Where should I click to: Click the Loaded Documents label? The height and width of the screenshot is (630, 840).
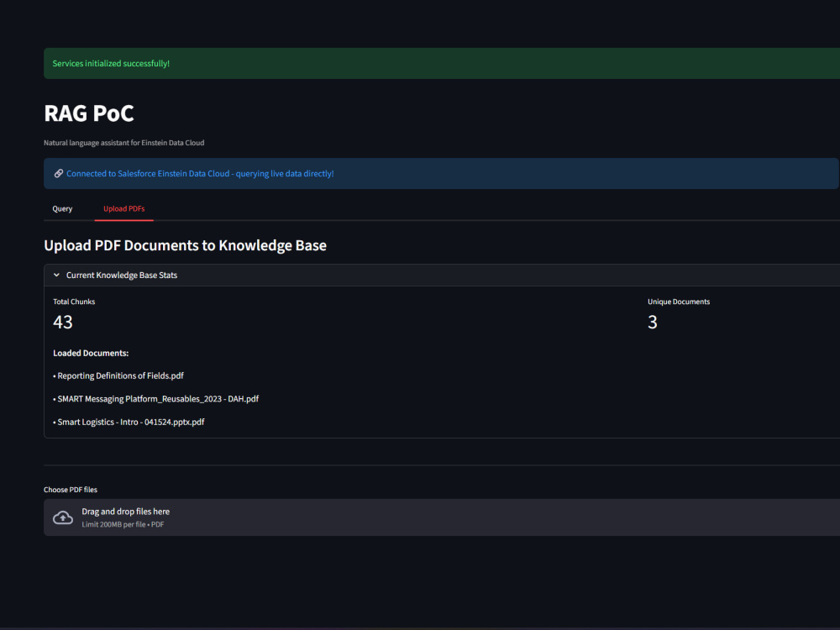[91, 353]
